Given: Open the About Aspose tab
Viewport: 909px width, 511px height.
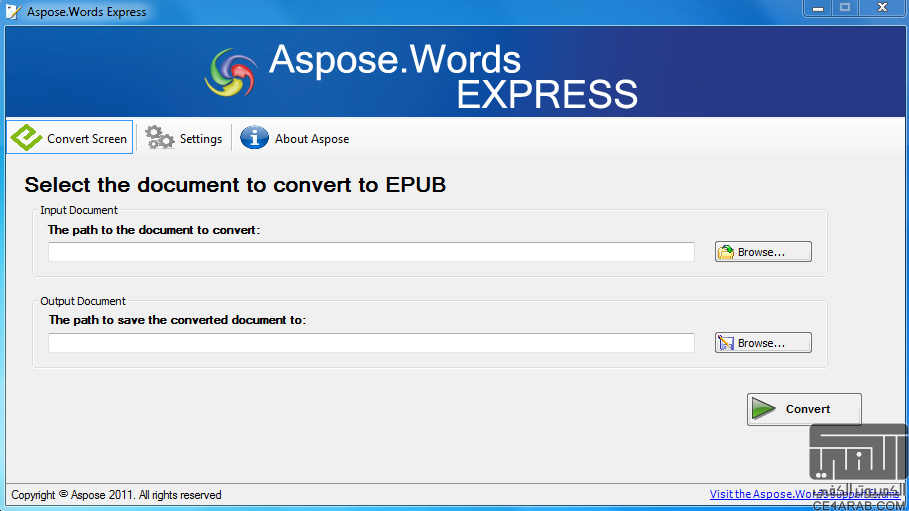Looking at the screenshot, I should pyautogui.click(x=295, y=138).
